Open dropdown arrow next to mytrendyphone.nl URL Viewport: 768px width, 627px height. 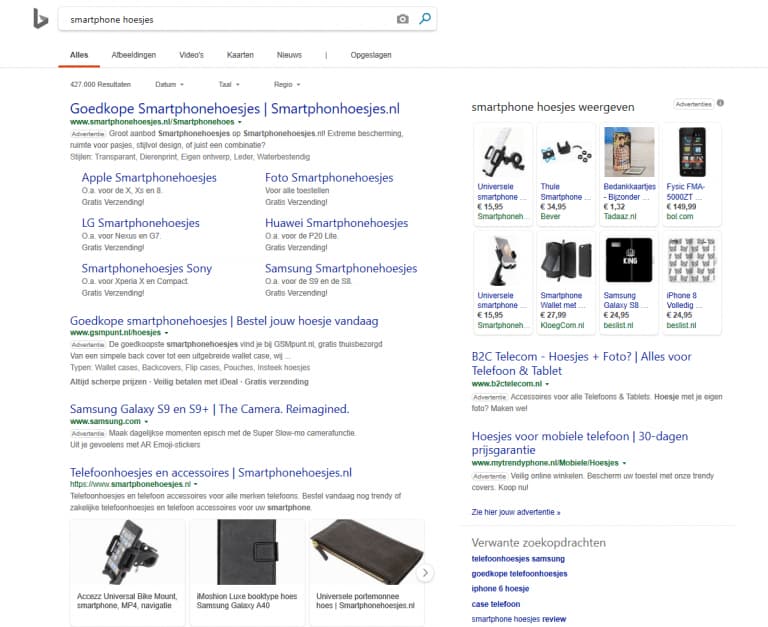624,463
